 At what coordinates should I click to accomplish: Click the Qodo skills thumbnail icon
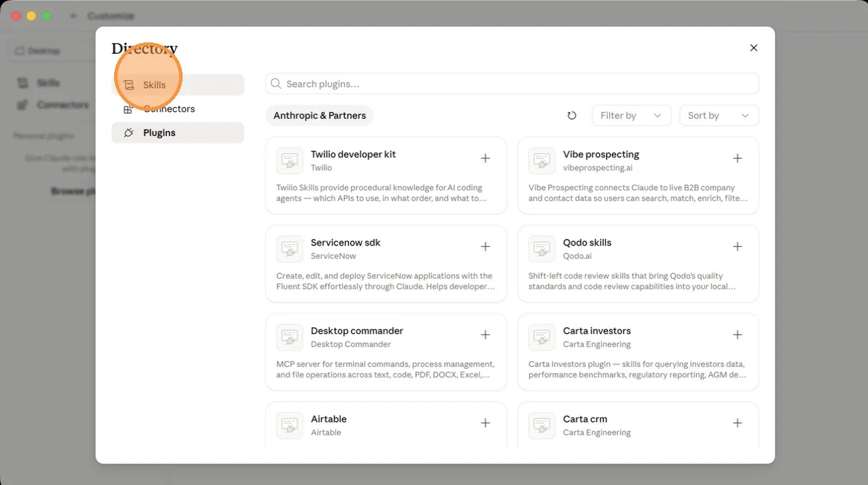542,249
